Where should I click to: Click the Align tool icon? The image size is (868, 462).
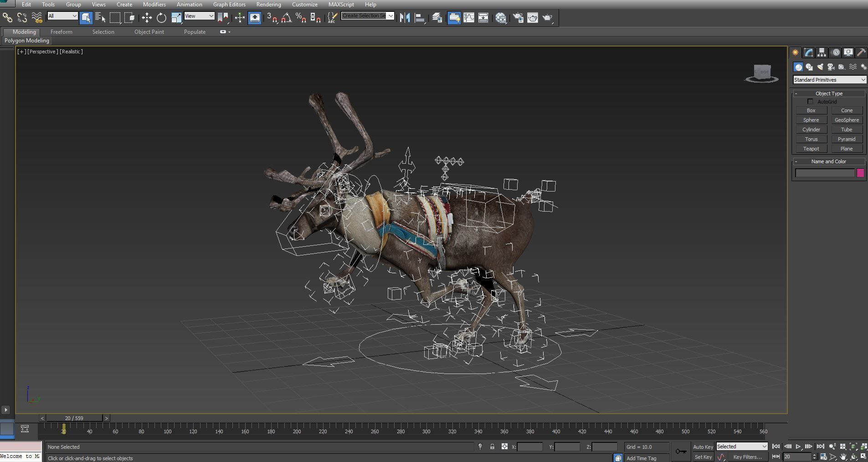[420, 18]
